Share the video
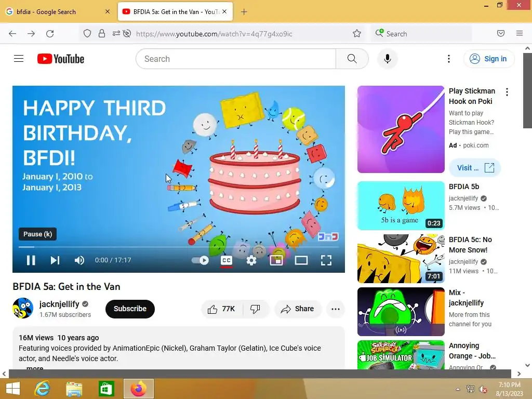Screen dimensions: 532x399 (x=298, y=309)
